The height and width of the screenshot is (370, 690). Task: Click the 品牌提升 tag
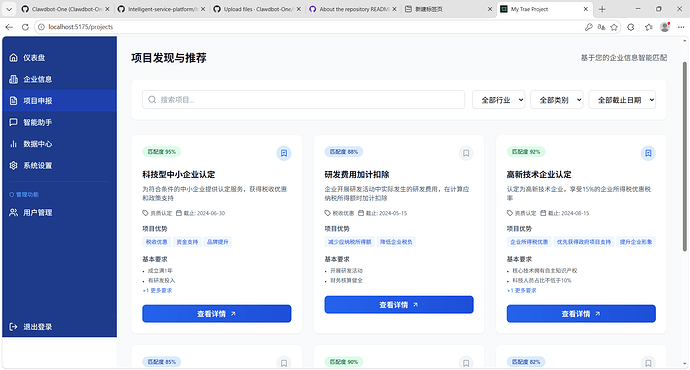[x=218, y=242]
